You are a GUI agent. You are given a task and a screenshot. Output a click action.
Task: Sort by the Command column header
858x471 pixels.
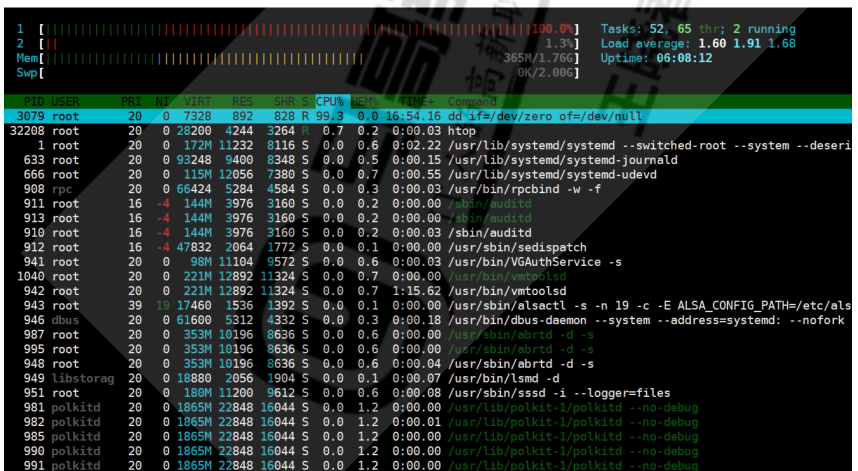472,102
